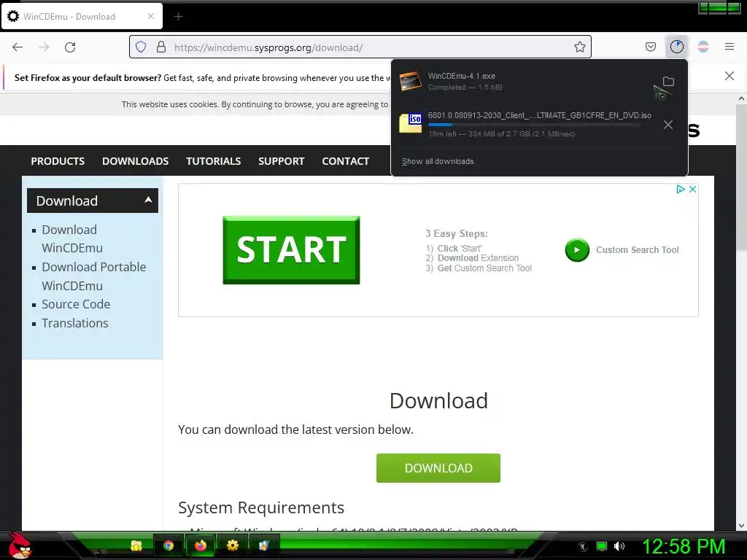Image resolution: width=747 pixels, height=560 pixels.
Task: Open the Angry Birds start button
Action: [x=20, y=545]
